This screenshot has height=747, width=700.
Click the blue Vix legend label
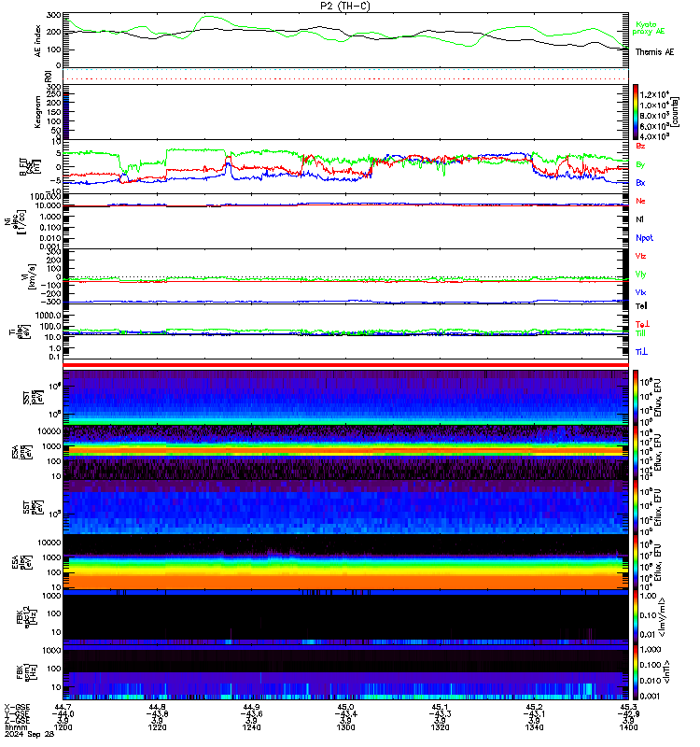(x=640, y=292)
